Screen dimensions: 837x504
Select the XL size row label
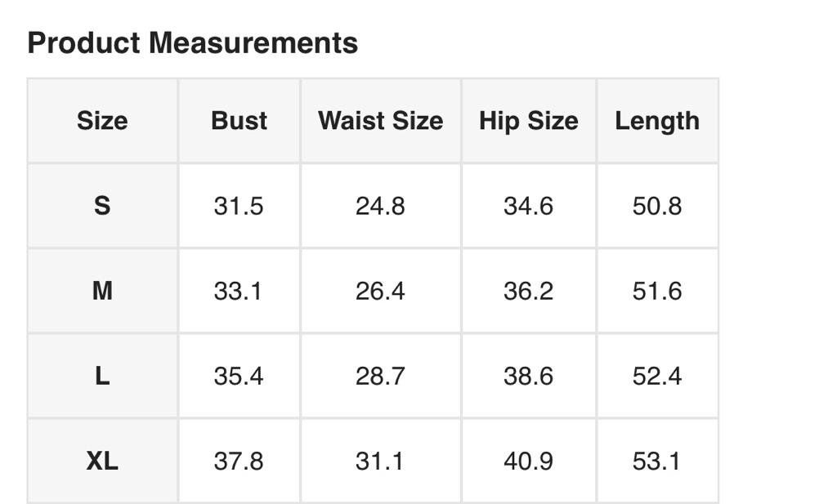(x=102, y=461)
